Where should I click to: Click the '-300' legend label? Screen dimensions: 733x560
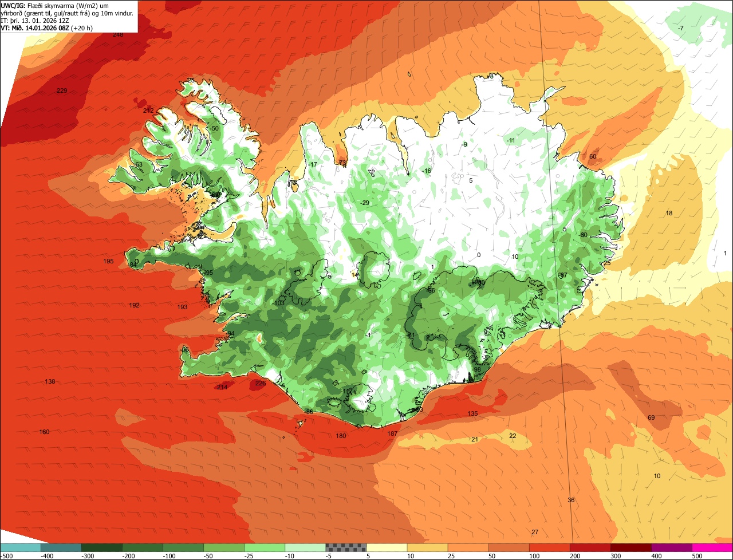pyautogui.click(x=88, y=556)
